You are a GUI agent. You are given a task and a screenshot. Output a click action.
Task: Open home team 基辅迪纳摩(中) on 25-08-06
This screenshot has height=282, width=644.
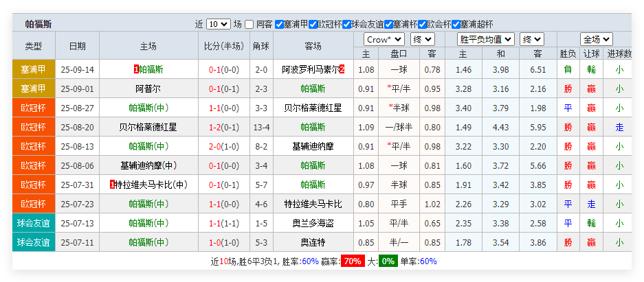(148, 165)
